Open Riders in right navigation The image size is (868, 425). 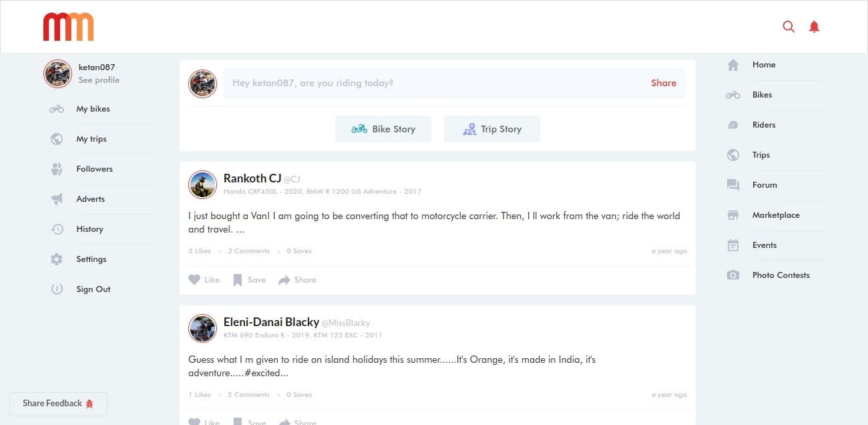764,125
